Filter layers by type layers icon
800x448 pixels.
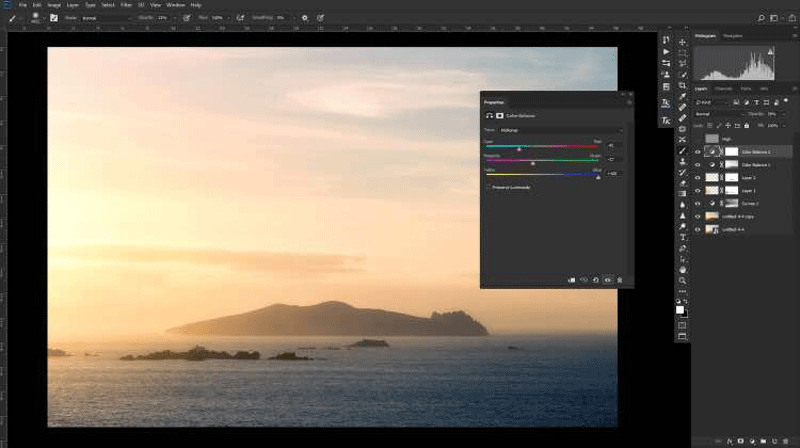[756, 103]
